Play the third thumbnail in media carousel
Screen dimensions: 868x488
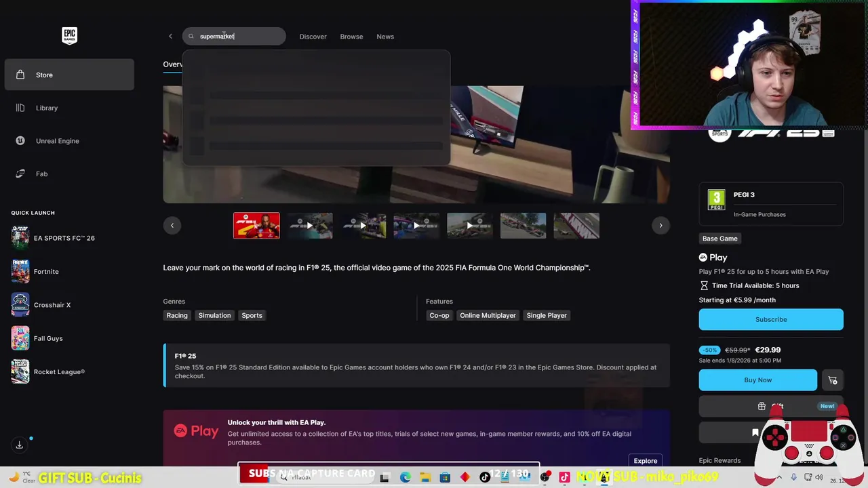pyautogui.click(x=363, y=226)
